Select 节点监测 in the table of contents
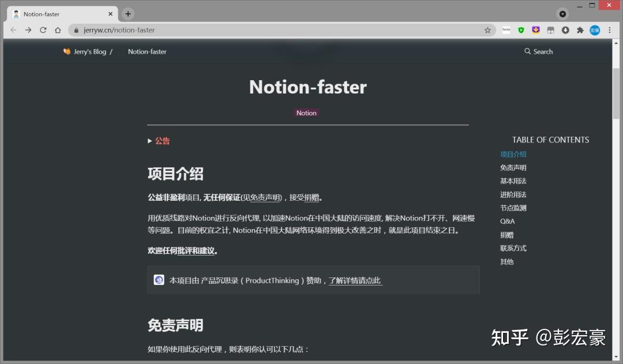 pyautogui.click(x=513, y=208)
